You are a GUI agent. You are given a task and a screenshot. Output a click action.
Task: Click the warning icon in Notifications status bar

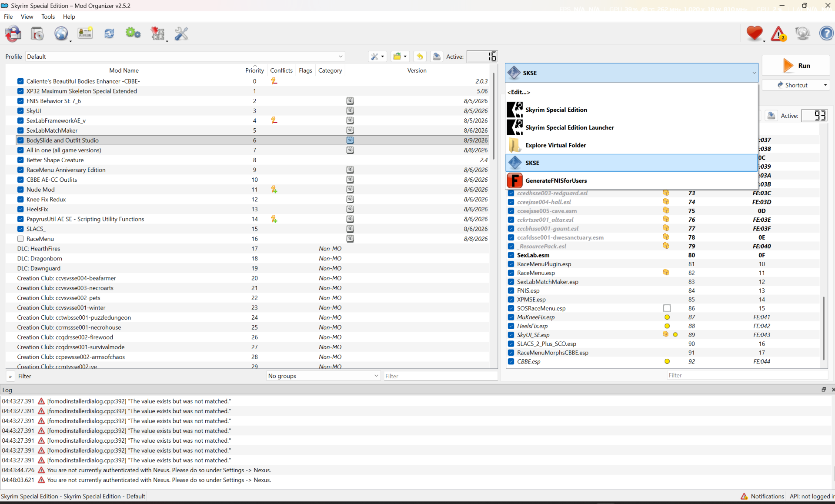click(744, 496)
